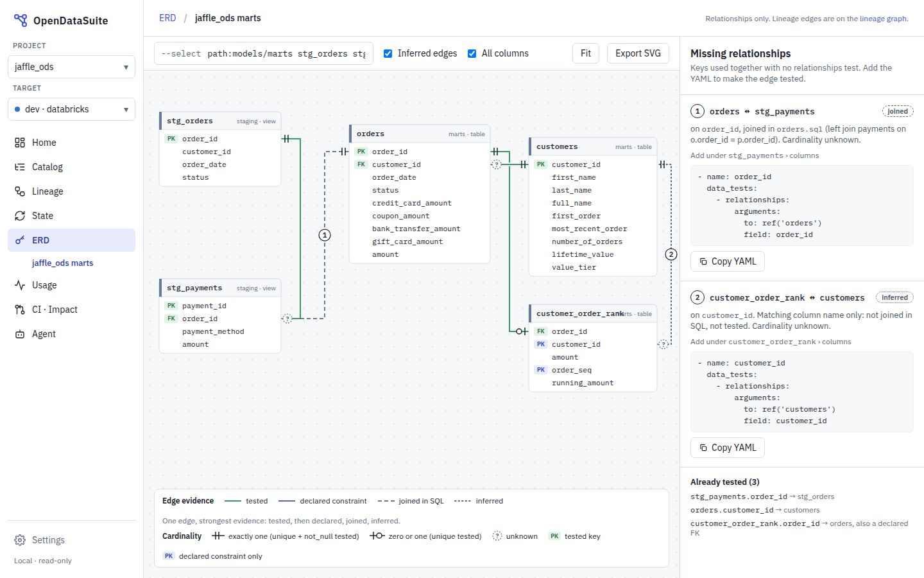Image resolution: width=924 pixels, height=578 pixels.
Task: Click the Fit button
Action: tap(586, 53)
